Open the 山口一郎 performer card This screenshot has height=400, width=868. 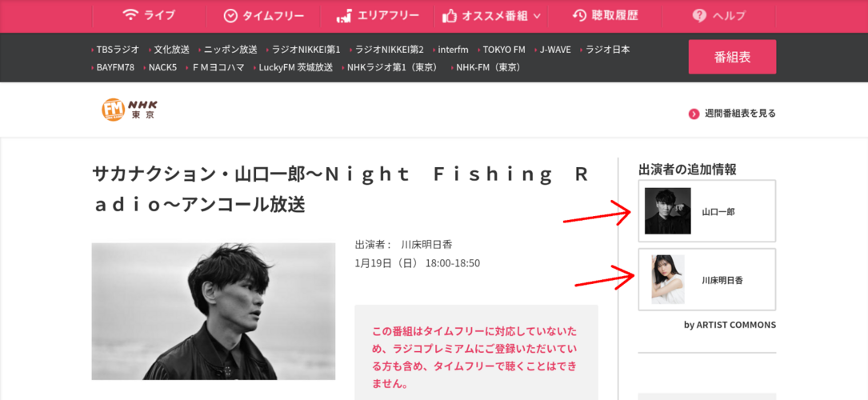(x=707, y=210)
